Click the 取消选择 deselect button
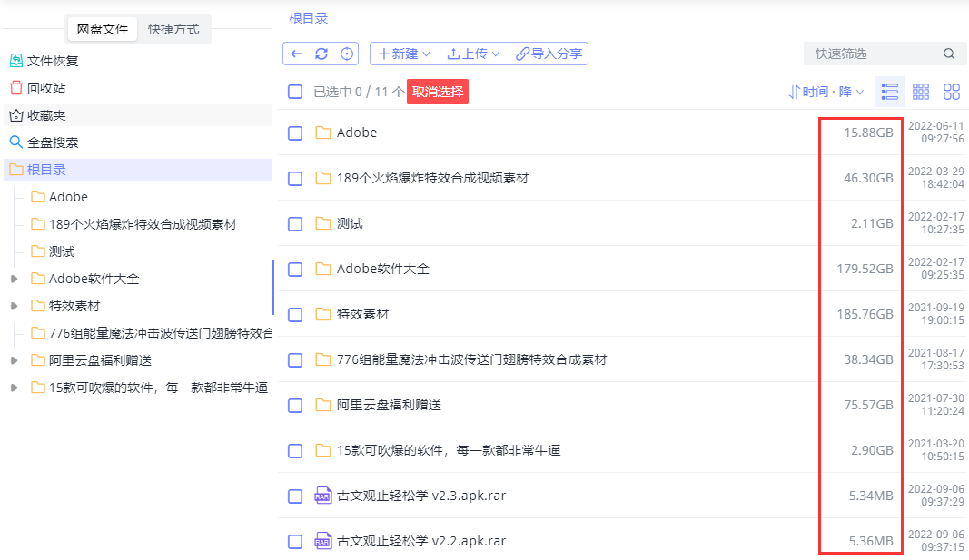This screenshot has width=969, height=560. pyautogui.click(x=437, y=92)
